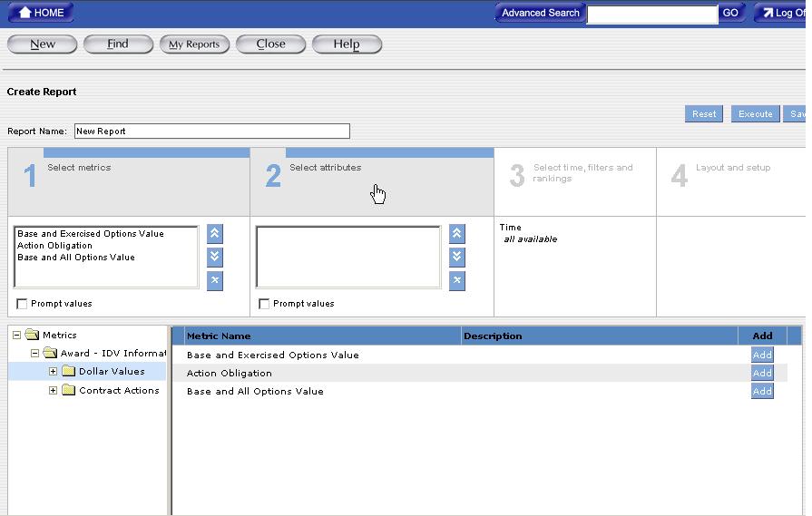Screen dimensions: 812x516
Task: Open step 2 Select attributes
Action: (x=372, y=181)
